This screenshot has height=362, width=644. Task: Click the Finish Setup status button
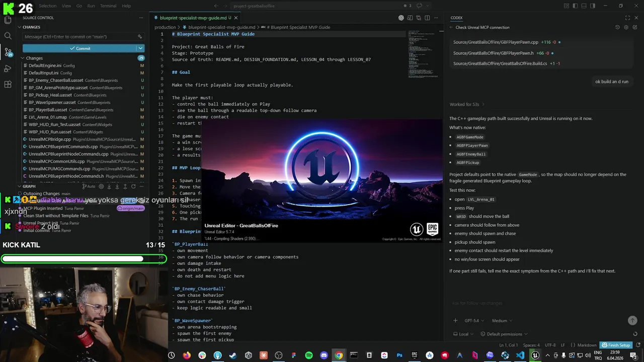pos(615,345)
